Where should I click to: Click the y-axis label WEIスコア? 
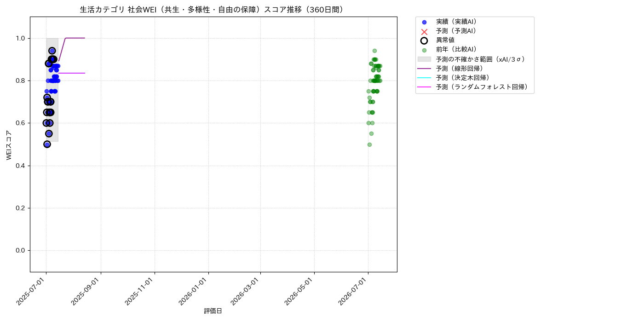pos(9,145)
